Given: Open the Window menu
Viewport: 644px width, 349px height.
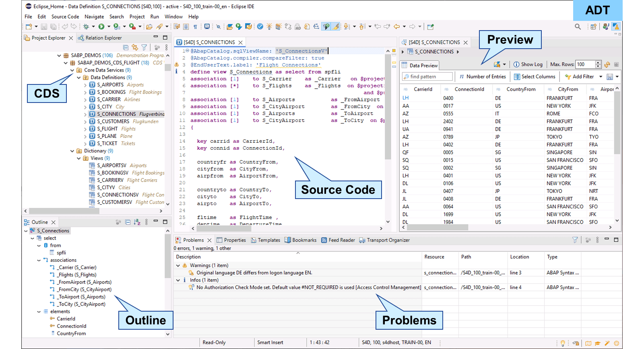Looking at the screenshot, I should point(173,17).
